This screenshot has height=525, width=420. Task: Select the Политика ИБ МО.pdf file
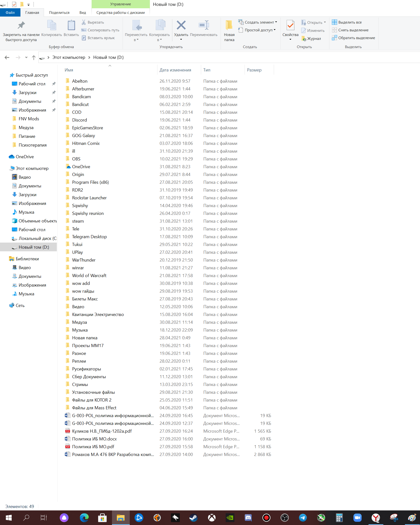93,446
